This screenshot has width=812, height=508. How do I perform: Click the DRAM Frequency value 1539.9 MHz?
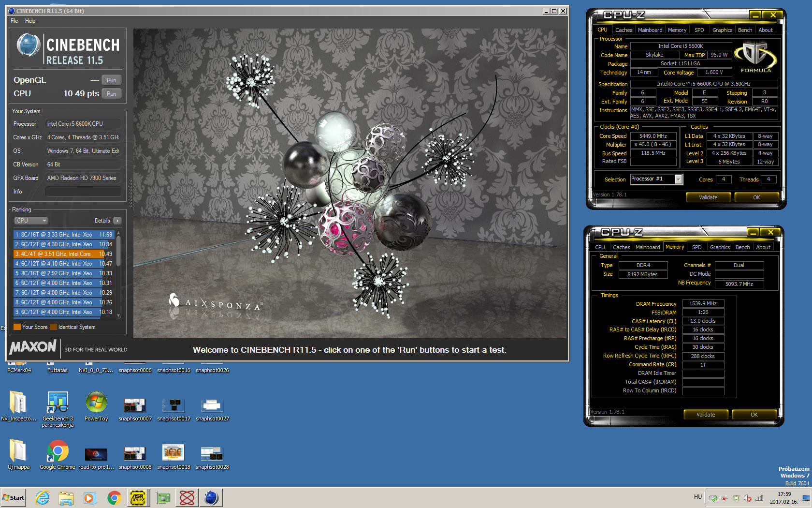(x=703, y=304)
